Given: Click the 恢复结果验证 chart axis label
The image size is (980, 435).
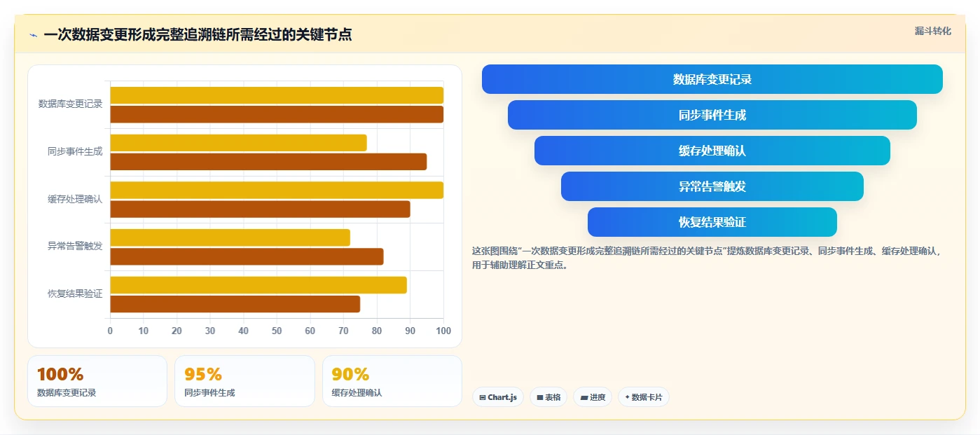Looking at the screenshot, I should pos(75,294).
